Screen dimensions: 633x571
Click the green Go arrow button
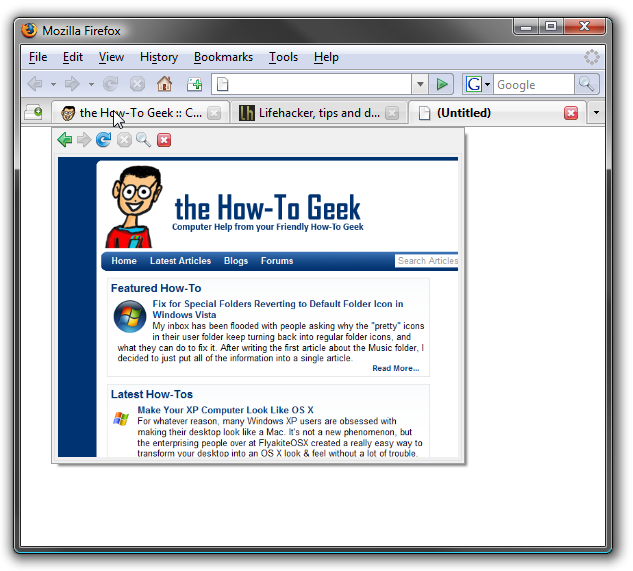pyautogui.click(x=442, y=84)
